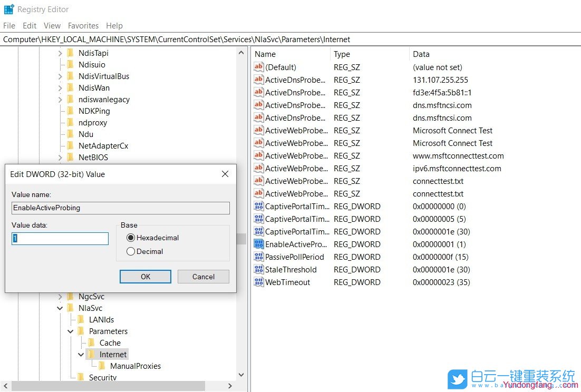
Task: Select the NetAdapterCx folder icon
Action: 71,146
